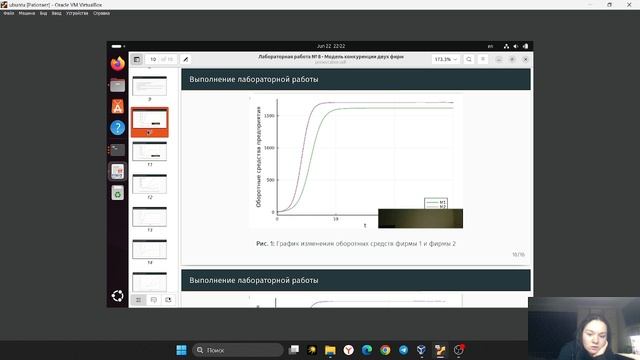Select the annotate pencil tool in toolbar
This screenshot has width=640, height=360.
tap(185, 60)
